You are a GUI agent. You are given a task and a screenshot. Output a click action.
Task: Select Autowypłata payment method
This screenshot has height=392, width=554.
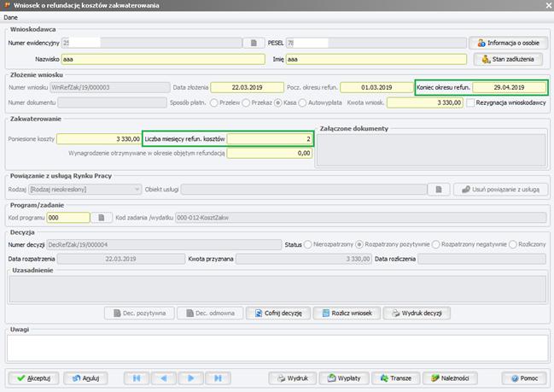pyautogui.click(x=302, y=102)
